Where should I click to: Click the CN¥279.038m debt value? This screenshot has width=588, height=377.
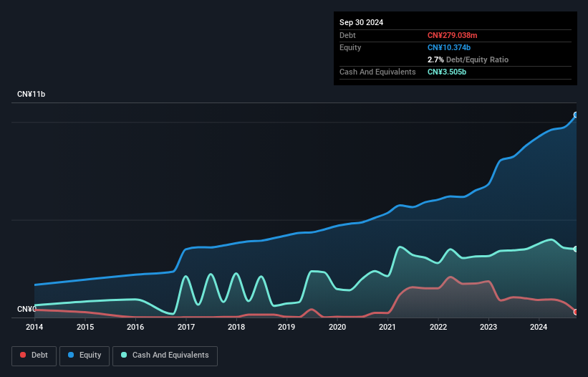click(x=453, y=35)
